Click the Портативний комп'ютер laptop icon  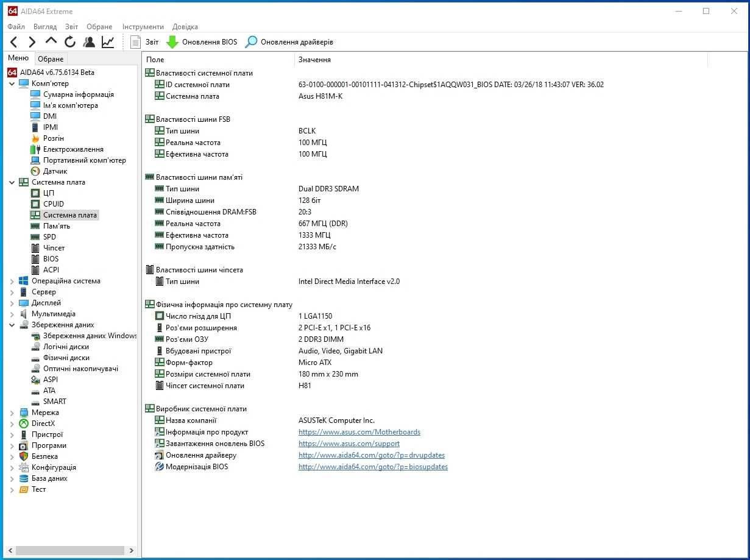[35, 160]
